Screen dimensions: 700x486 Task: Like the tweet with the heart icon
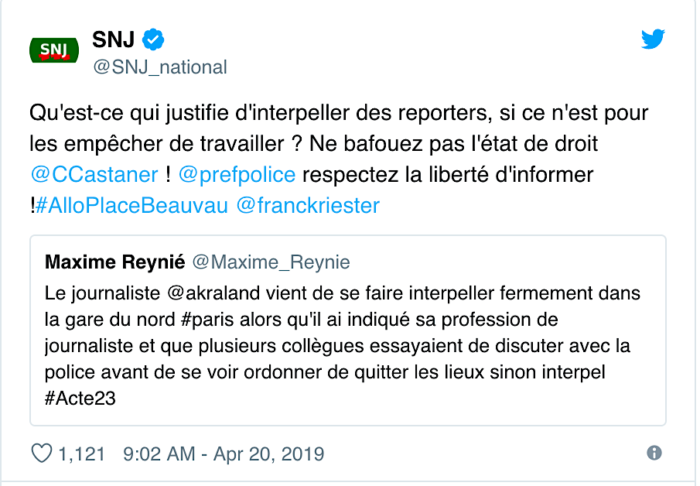[42, 453]
